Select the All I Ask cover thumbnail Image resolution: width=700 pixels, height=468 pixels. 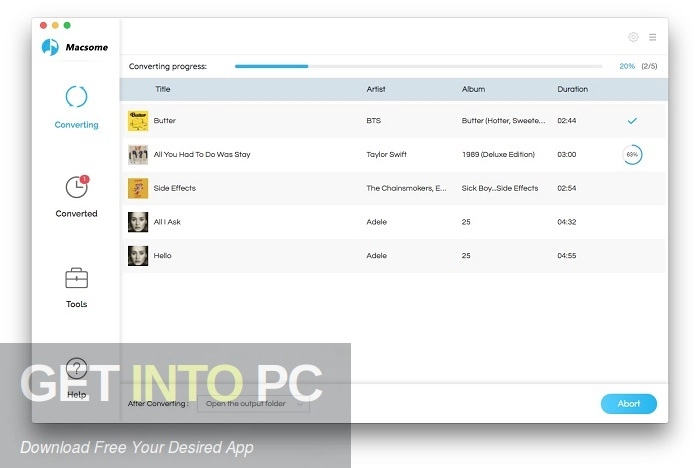(x=138, y=222)
